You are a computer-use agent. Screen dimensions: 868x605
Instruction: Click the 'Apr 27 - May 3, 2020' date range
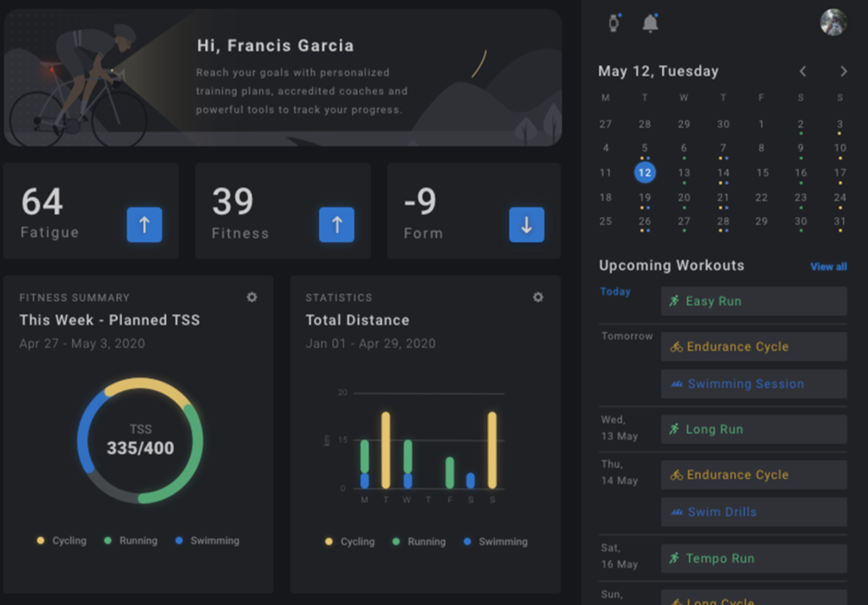tap(82, 344)
